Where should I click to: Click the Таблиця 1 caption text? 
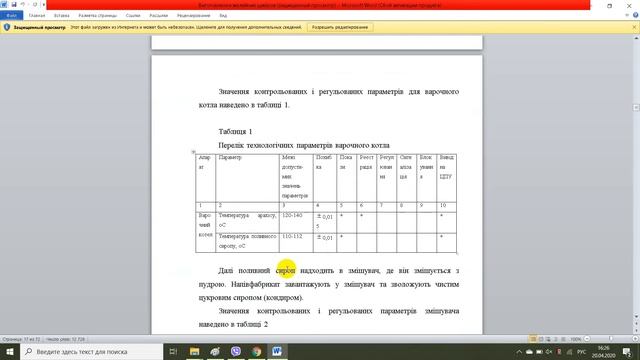coord(235,132)
